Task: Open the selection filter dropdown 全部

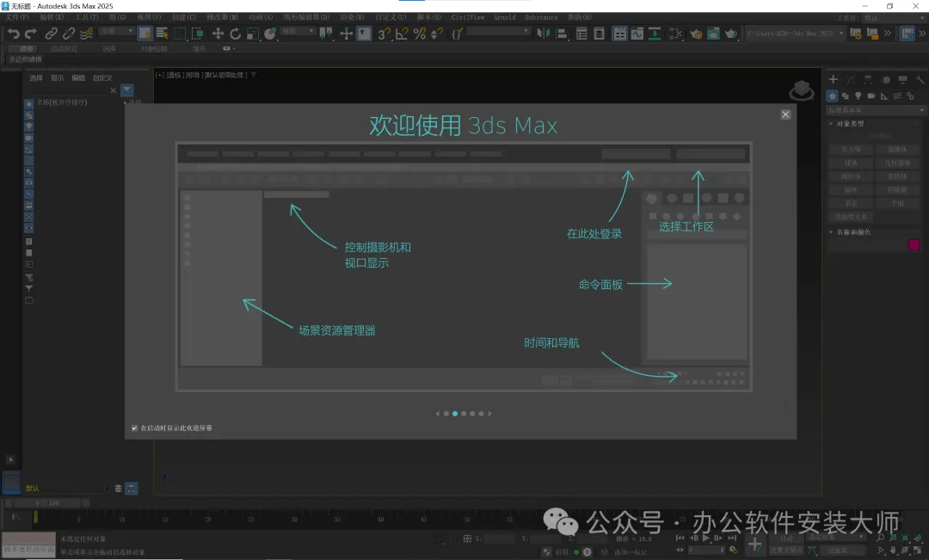Action: click(117, 31)
